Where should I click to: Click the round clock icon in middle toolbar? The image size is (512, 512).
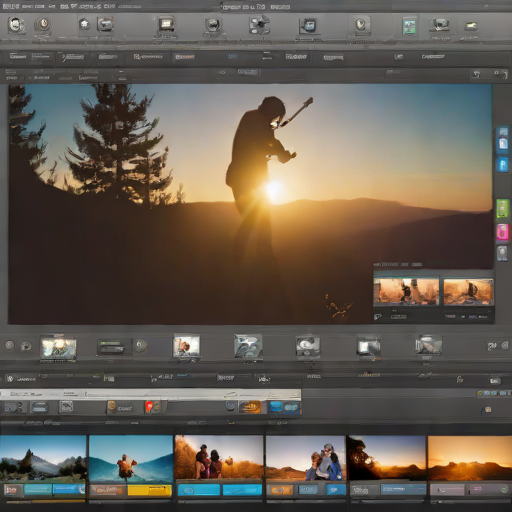coord(26,346)
